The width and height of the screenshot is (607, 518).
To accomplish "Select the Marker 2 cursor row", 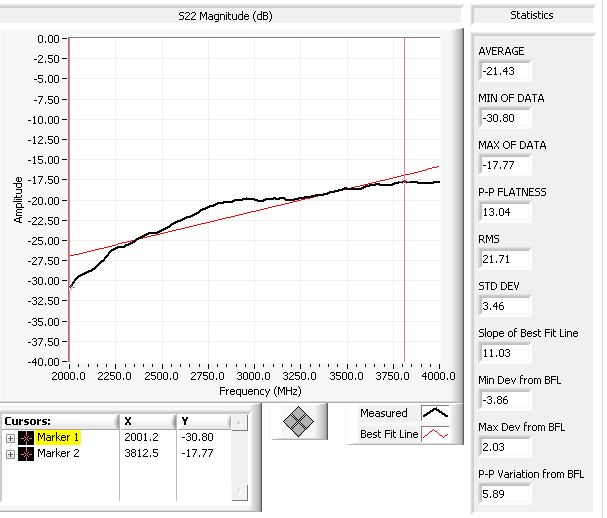I will pyautogui.click(x=116, y=453).
